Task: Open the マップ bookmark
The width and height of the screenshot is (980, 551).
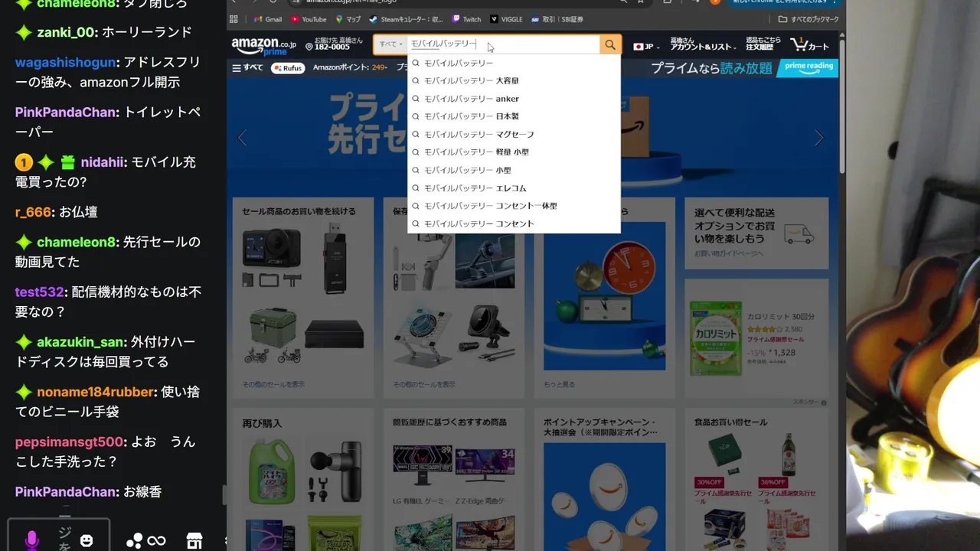Action: [348, 19]
